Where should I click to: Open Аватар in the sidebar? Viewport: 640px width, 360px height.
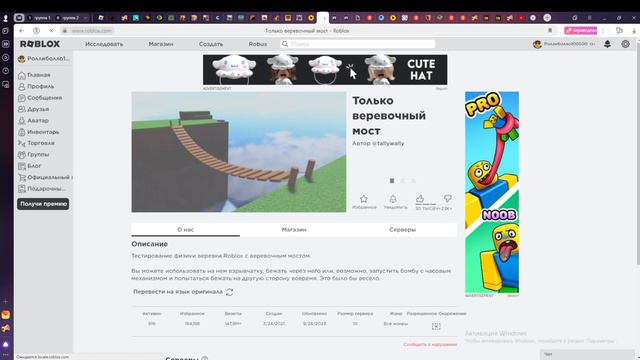tap(33, 121)
